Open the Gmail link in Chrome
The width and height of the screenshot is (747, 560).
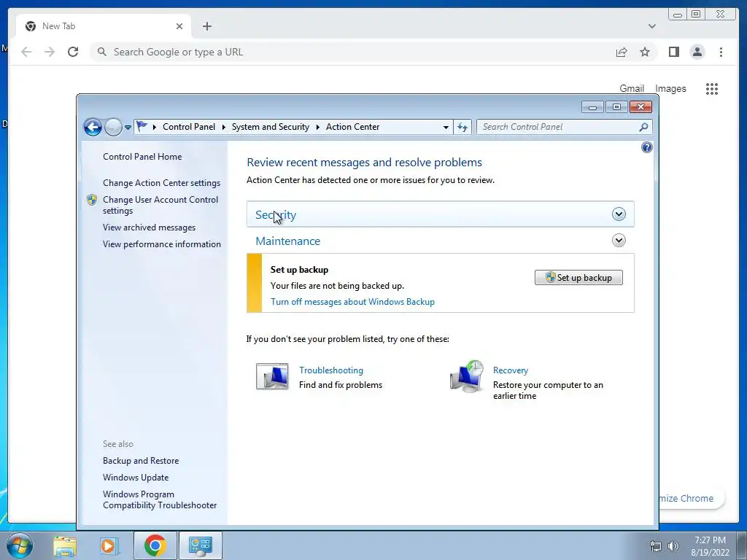632,88
